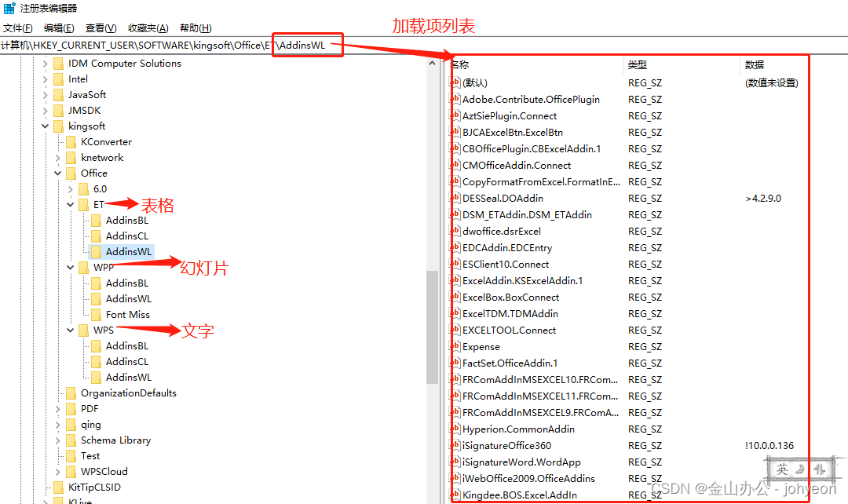Image resolution: width=848 pixels, height=504 pixels.
Task: Expand the qing key
Action: point(58,425)
